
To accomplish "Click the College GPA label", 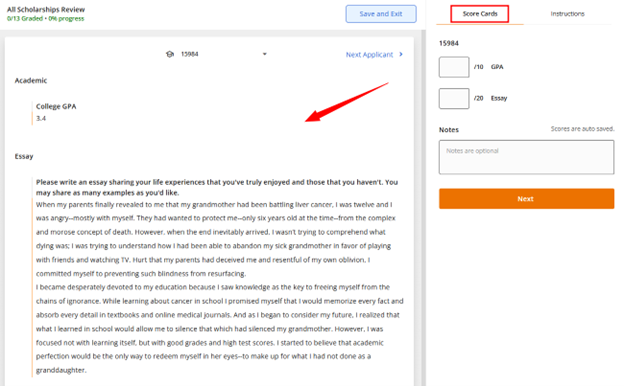I will click(56, 107).
